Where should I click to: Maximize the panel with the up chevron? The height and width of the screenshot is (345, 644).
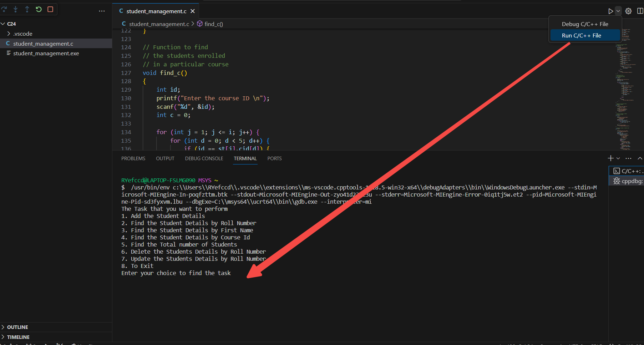(x=640, y=158)
